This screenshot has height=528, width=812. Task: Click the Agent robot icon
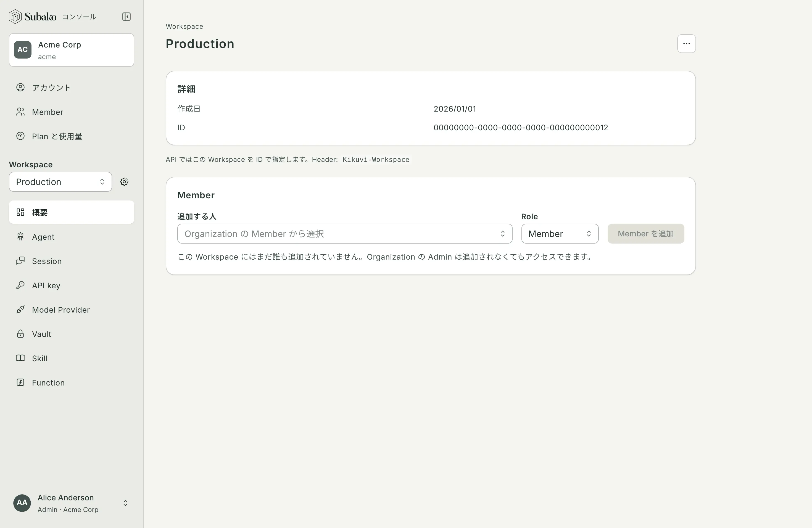20,236
